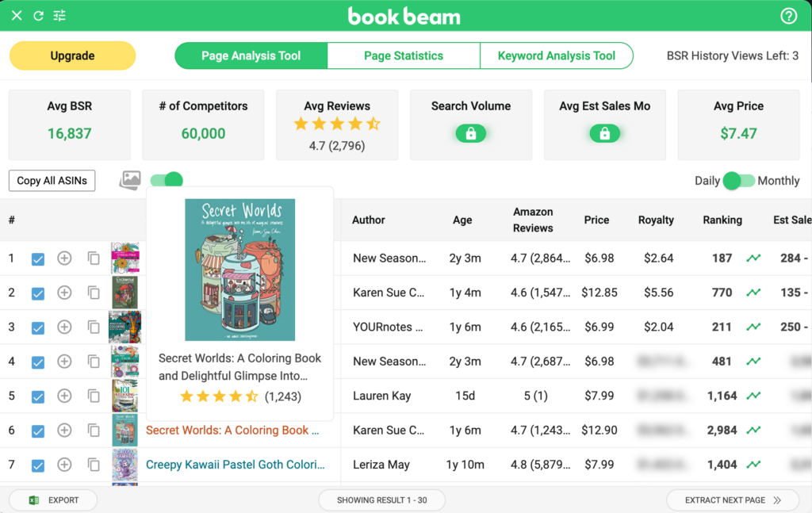The height and width of the screenshot is (513, 812).
Task: Expand row 7 using its plus icon
Action: (x=64, y=465)
